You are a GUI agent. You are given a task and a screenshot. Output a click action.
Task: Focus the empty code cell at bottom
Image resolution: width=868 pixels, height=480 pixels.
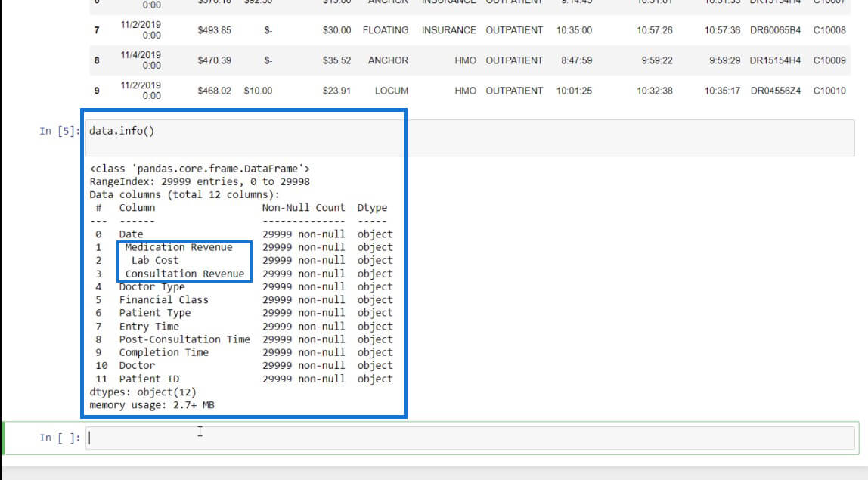(x=470, y=438)
